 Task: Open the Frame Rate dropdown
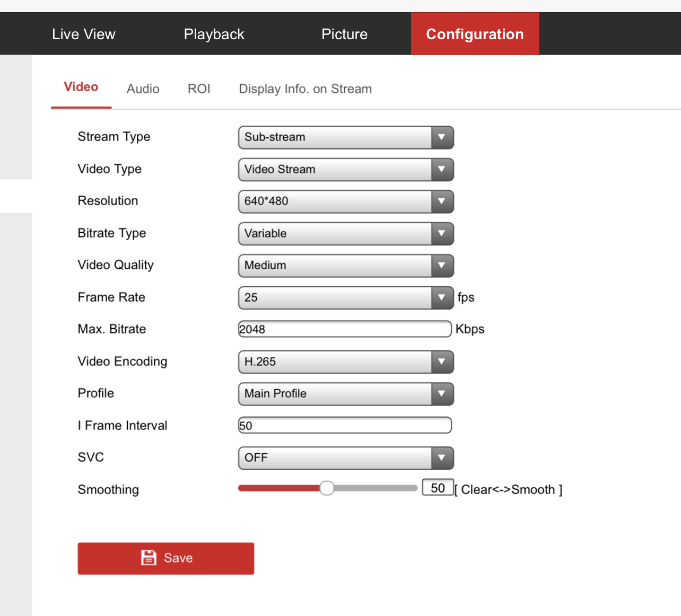(x=346, y=298)
